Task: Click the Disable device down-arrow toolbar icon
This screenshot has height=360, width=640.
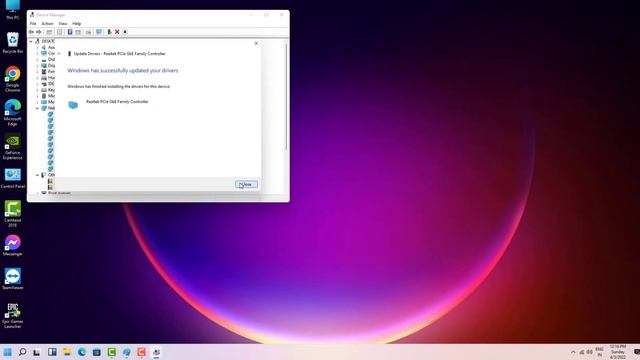Action: (125, 32)
